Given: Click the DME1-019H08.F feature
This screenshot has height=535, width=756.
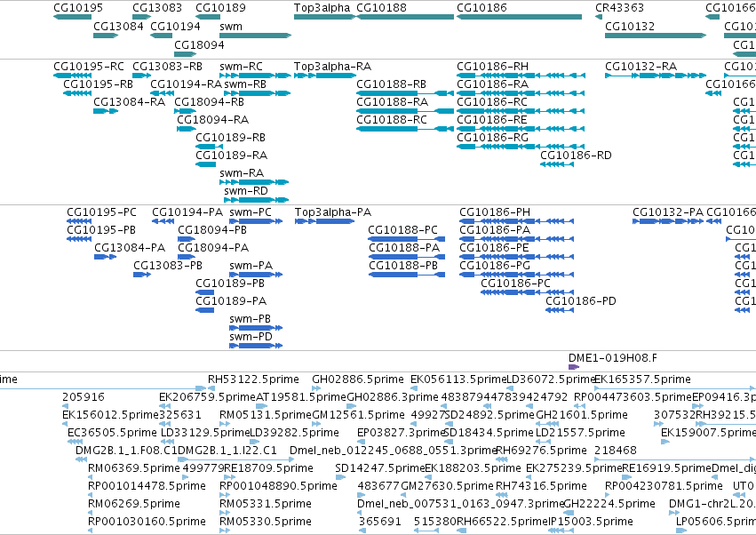Looking at the screenshot, I should (x=574, y=367).
